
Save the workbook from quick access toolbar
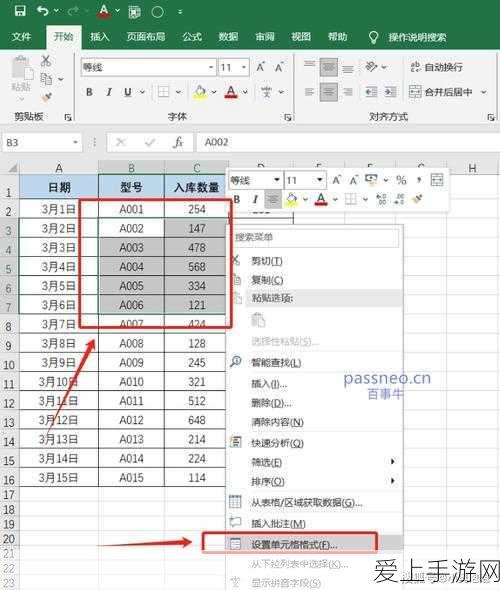20,11
